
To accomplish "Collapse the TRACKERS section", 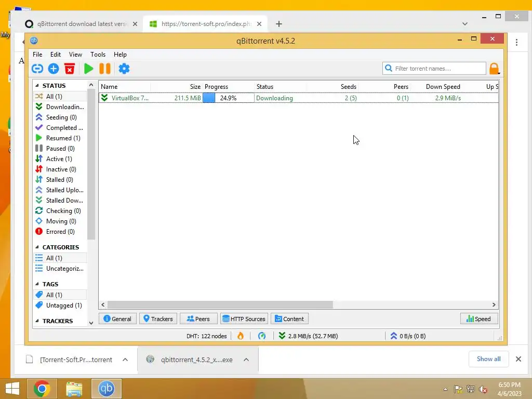I will pyautogui.click(x=37, y=321).
